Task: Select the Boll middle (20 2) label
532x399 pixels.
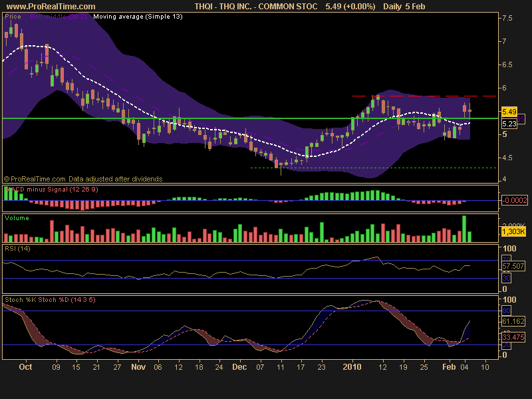Action: point(59,16)
